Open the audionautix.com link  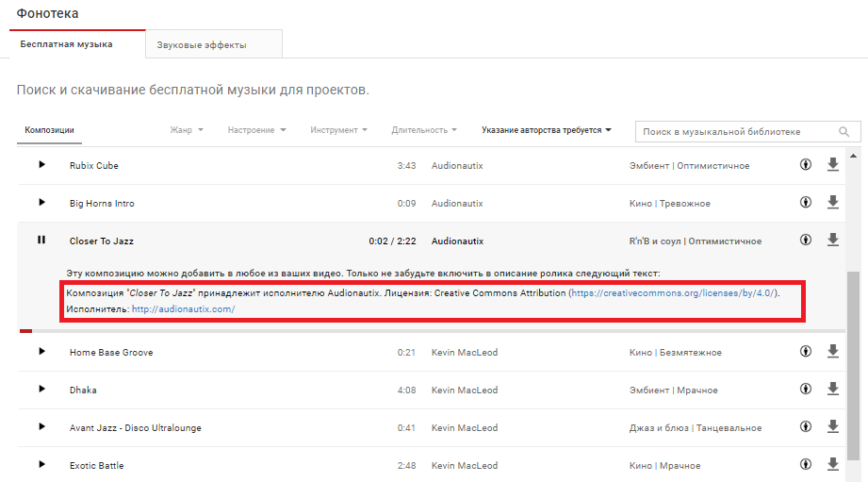pyautogui.click(x=183, y=309)
